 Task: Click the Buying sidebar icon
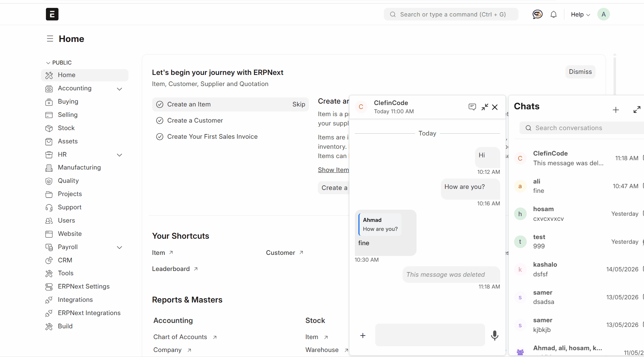click(x=49, y=102)
